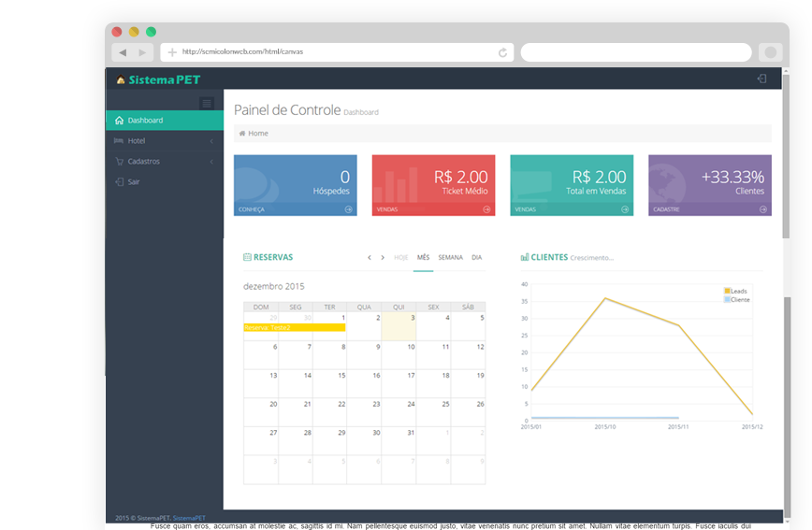Click Sair in the sidebar
Screen dimensions: 812x530
[x=134, y=181]
